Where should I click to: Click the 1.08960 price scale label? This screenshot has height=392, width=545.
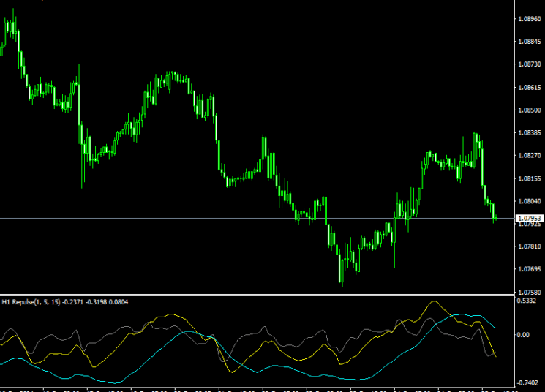coord(530,19)
